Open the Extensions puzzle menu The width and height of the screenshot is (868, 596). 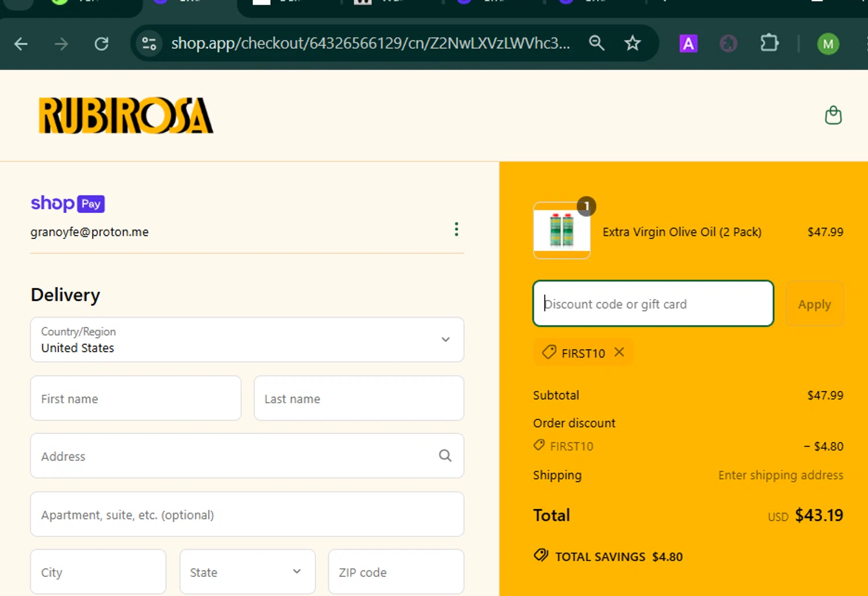pyautogui.click(x=769, y=43)
